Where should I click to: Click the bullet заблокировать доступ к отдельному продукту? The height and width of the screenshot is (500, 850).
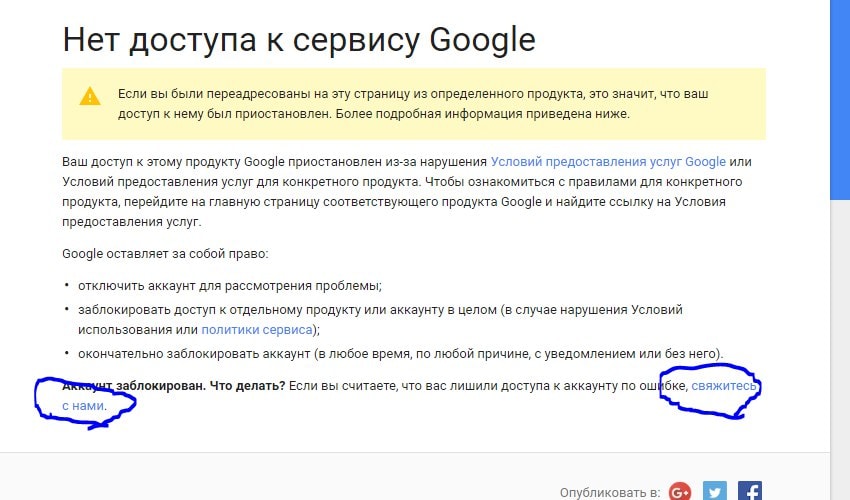coord(380,319)
